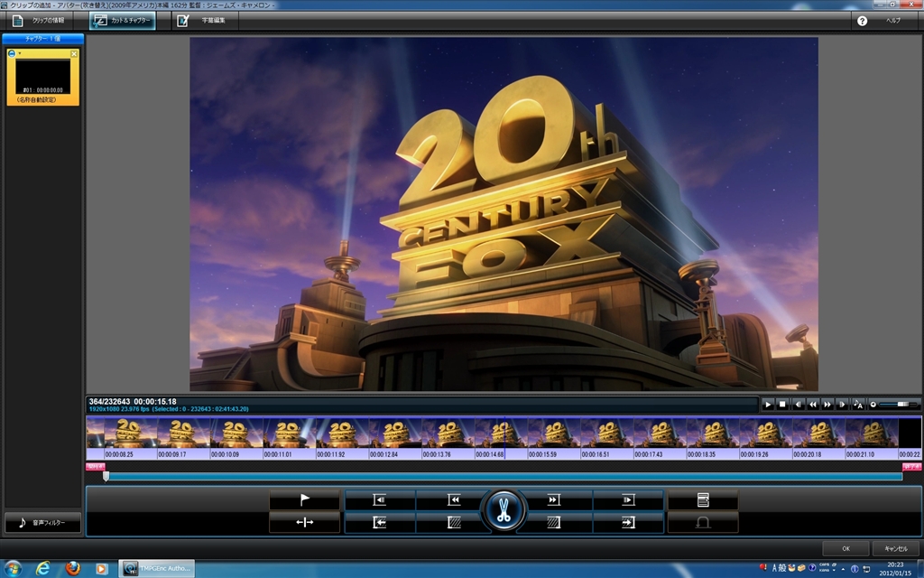Step forward one frame
924x578 pixels.
(842, 404)
